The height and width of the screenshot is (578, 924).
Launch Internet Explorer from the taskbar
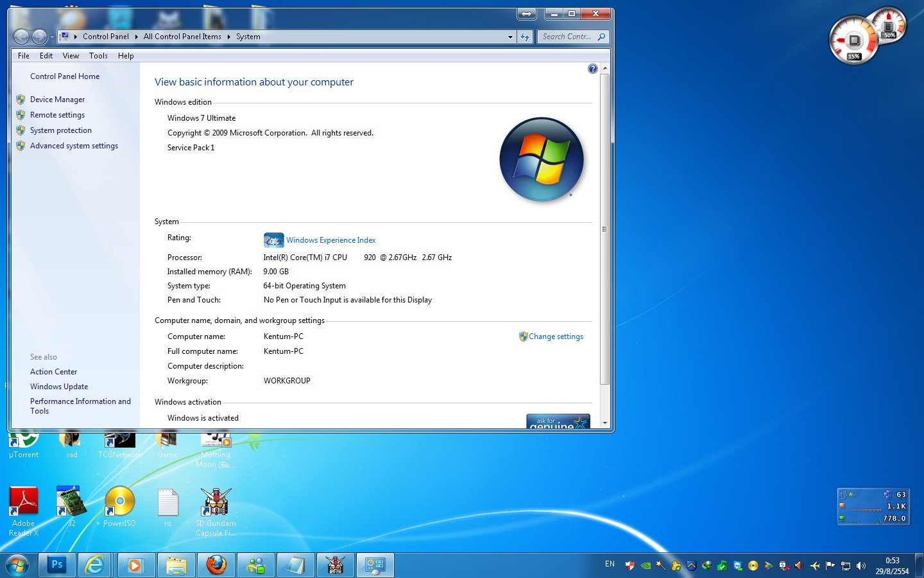coord(95,565)
